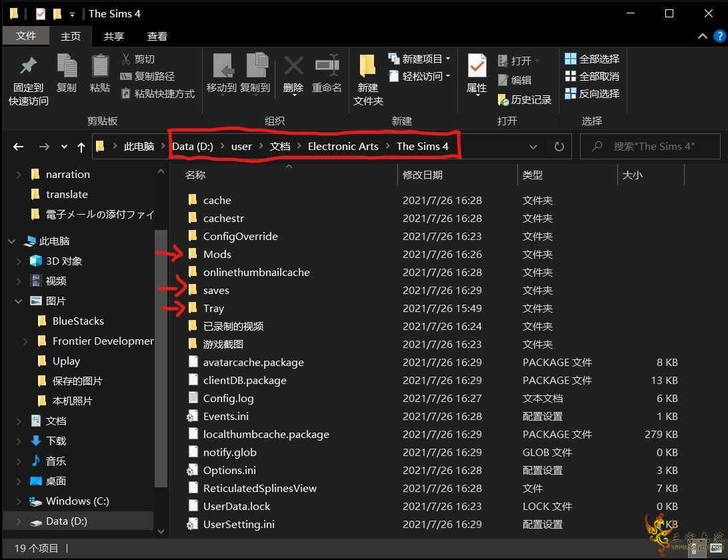Select the cachestr folder
Screen dimensions: 728x560
[x=223, y=218]
